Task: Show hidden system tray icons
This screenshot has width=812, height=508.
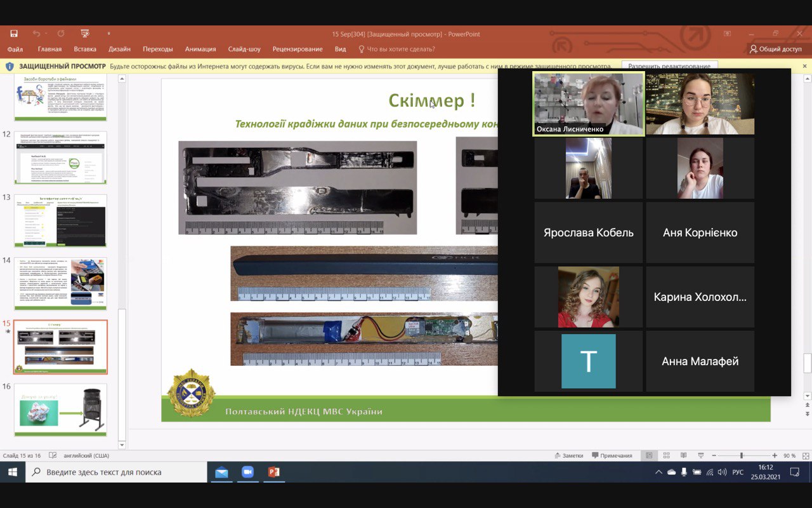Action: [658, 472]
